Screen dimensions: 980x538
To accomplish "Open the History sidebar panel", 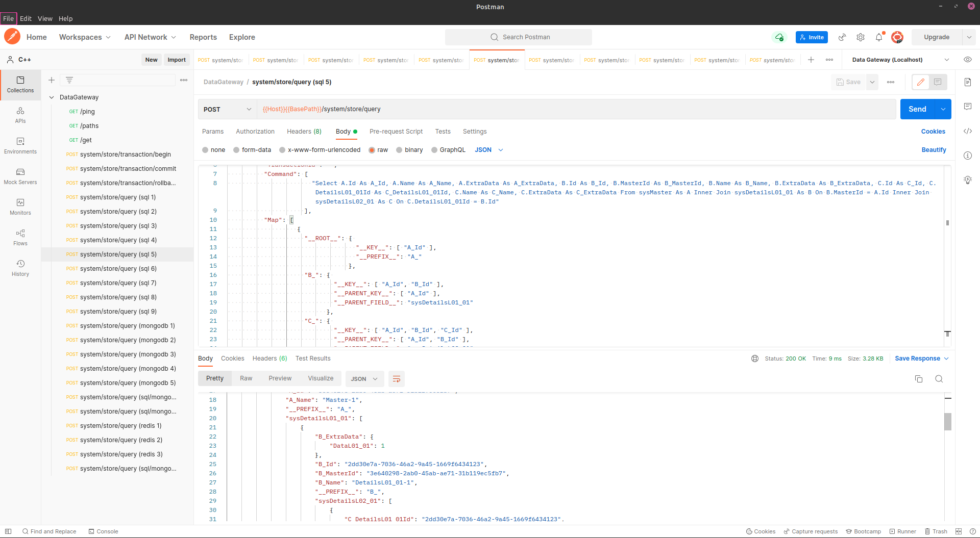I will 20,268.
